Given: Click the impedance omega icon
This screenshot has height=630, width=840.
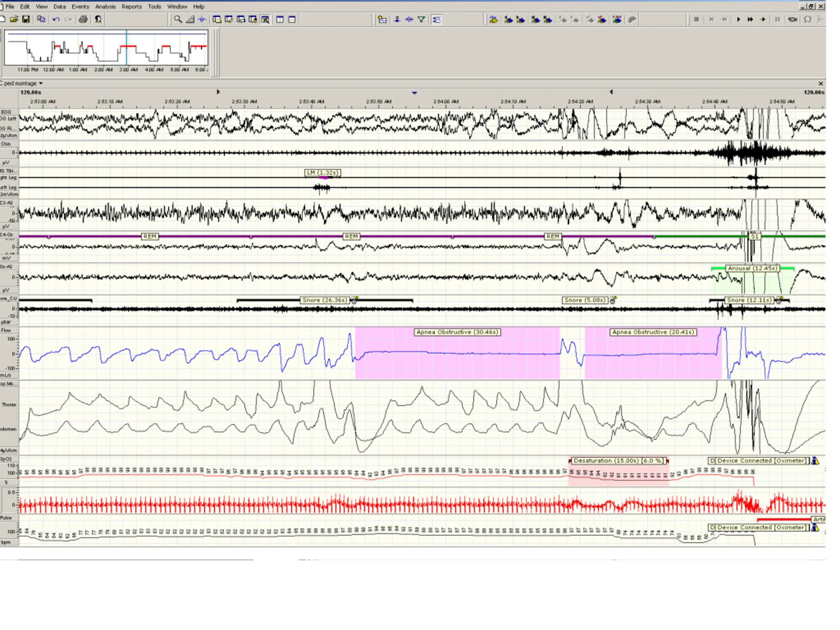Looking at the screenshot, I should 807,19.
